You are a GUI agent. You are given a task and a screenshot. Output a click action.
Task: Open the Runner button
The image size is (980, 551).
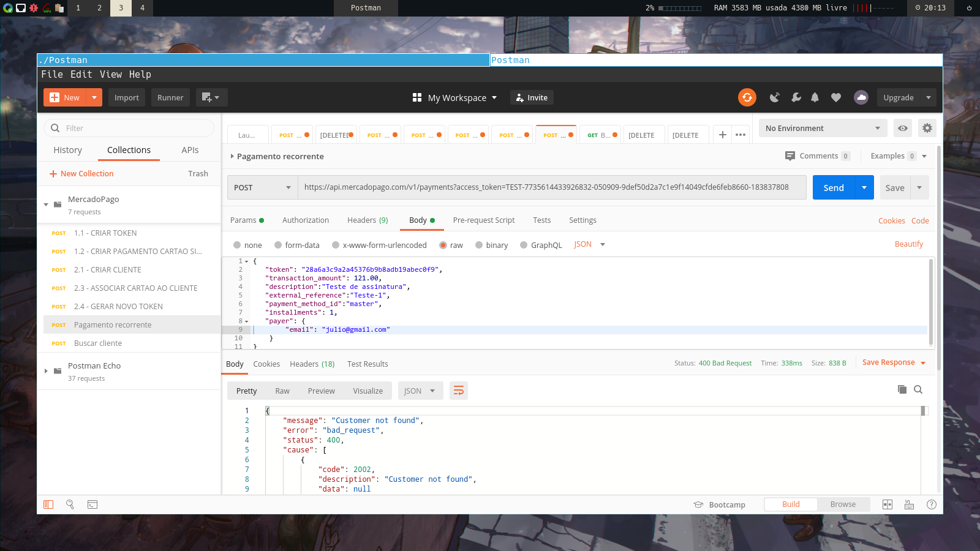pos(170,97)
